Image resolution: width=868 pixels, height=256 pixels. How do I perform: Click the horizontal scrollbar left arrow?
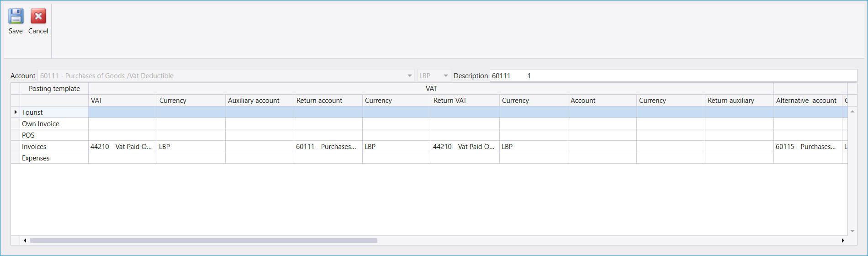[x=25, y=240]
